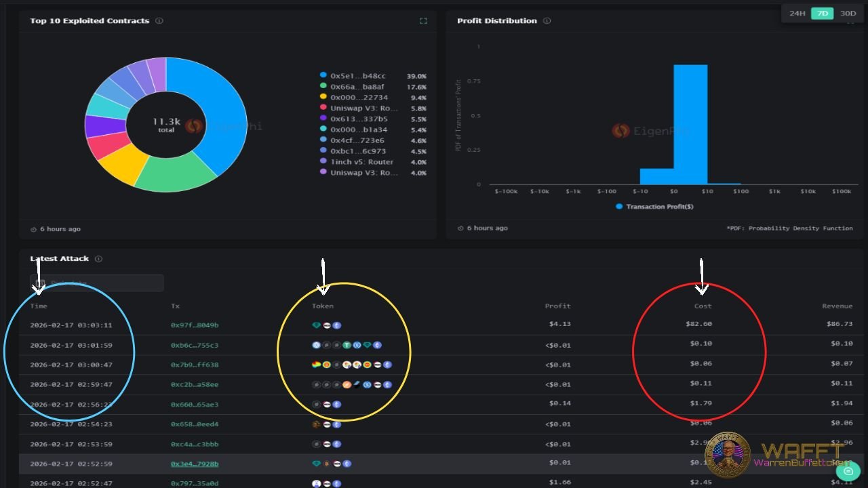The height and width of the screenshot is (488, 868).
Task: Switch time range to 30D
Action: (848, 13)
